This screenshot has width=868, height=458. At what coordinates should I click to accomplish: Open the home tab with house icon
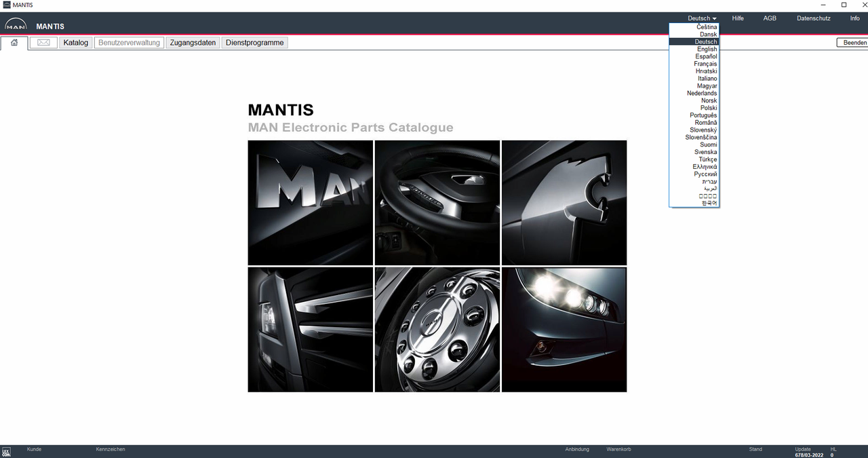click(14, 43)
